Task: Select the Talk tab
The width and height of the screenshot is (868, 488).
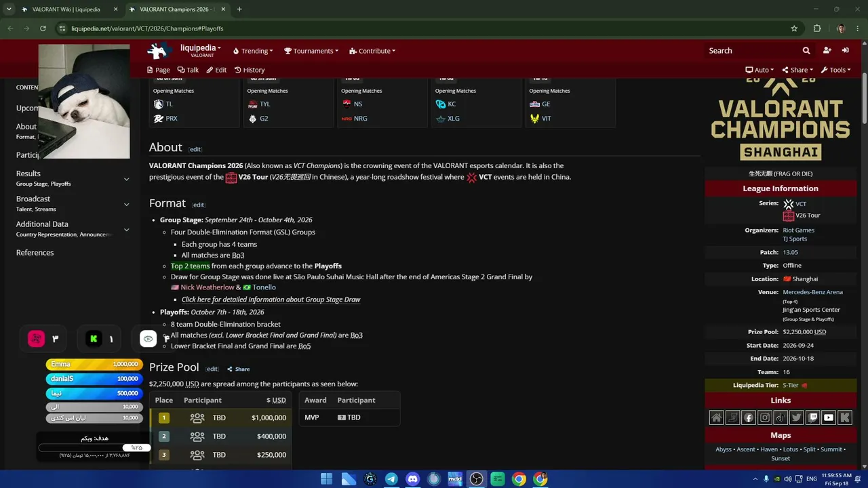Action: 188,70
